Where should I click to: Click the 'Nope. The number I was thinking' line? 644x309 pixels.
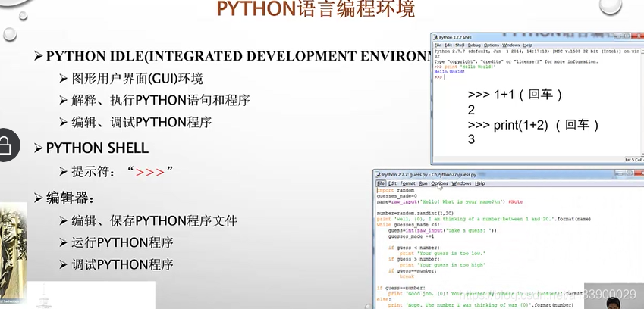481,305
